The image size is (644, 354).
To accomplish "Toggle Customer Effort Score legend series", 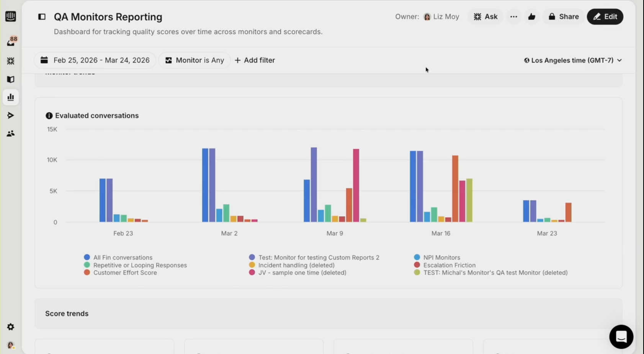I will [125, 273].
